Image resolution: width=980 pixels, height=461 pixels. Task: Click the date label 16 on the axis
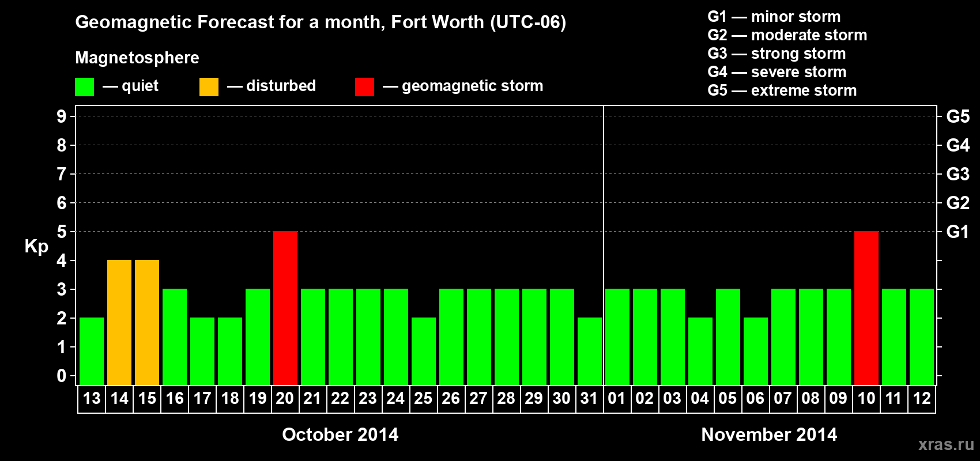point(175,398)
